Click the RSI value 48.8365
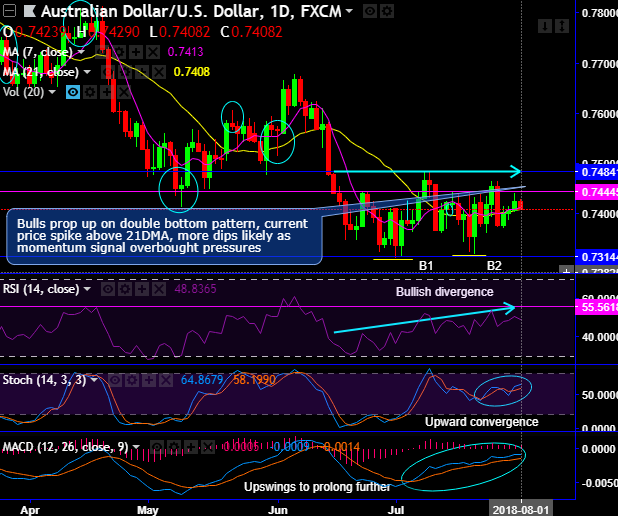 [x=195, y=289]
